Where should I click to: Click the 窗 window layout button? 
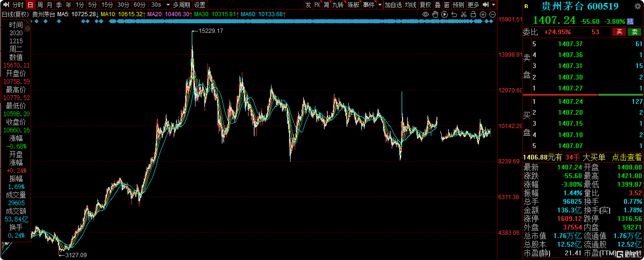pyautogui.click(x=447, y=5)
